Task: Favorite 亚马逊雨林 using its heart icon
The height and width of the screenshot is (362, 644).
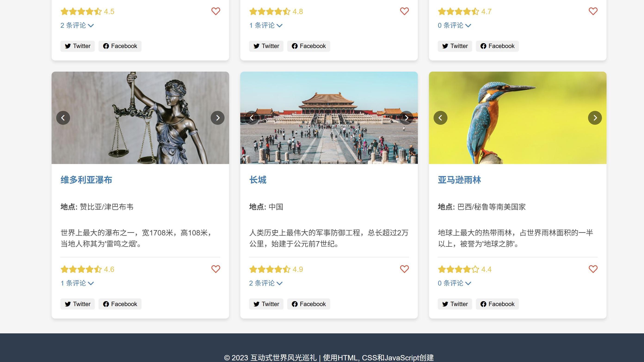Action: 593,269
